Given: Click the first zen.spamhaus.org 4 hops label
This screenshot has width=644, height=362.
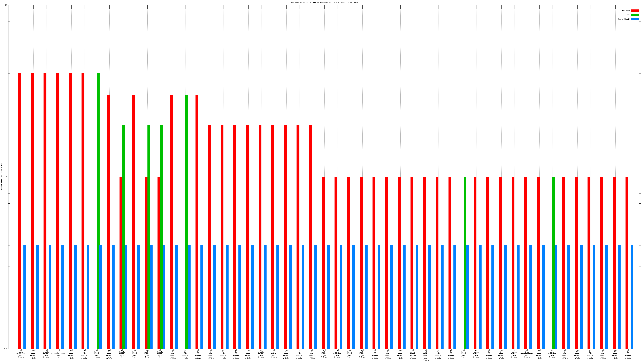Looking at the screenshot, I should (21, 354).
